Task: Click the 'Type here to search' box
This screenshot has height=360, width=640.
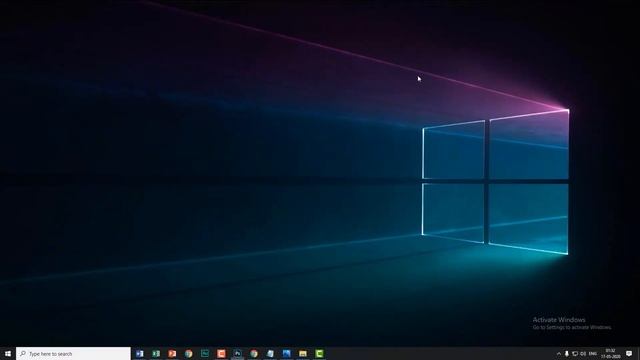Action: pyautogui.click(x=73, y=353)
